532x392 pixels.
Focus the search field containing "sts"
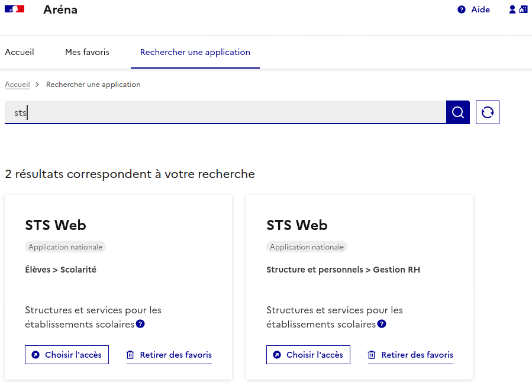pyautogui.click(x=225, y=112)
